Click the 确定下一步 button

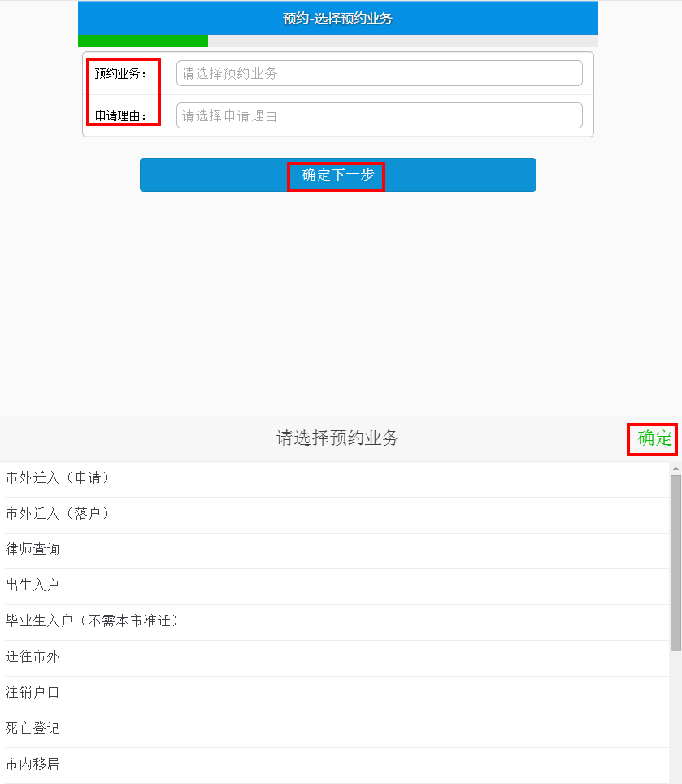click(337, 175)
